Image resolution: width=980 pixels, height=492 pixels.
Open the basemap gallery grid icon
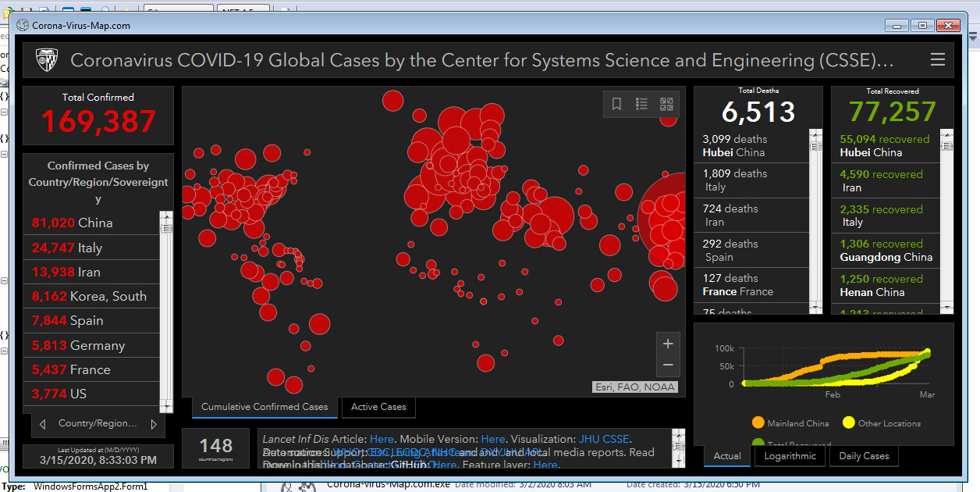666,104
